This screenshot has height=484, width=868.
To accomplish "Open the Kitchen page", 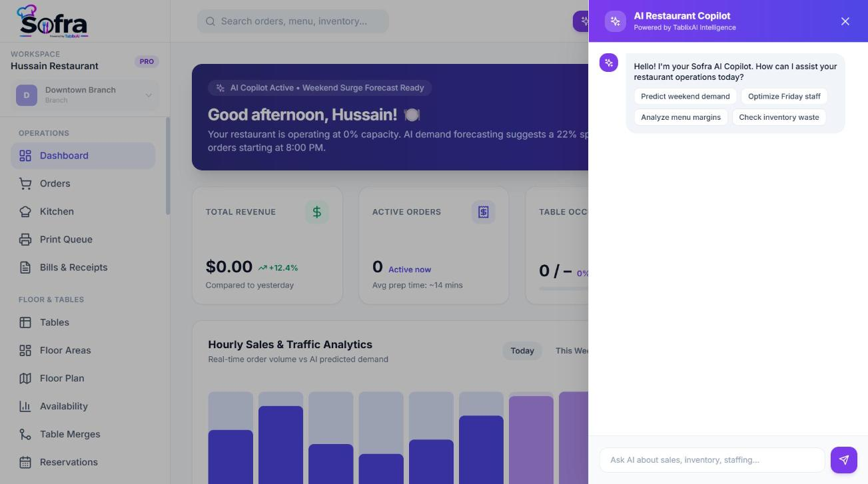I will pos(83,212).
